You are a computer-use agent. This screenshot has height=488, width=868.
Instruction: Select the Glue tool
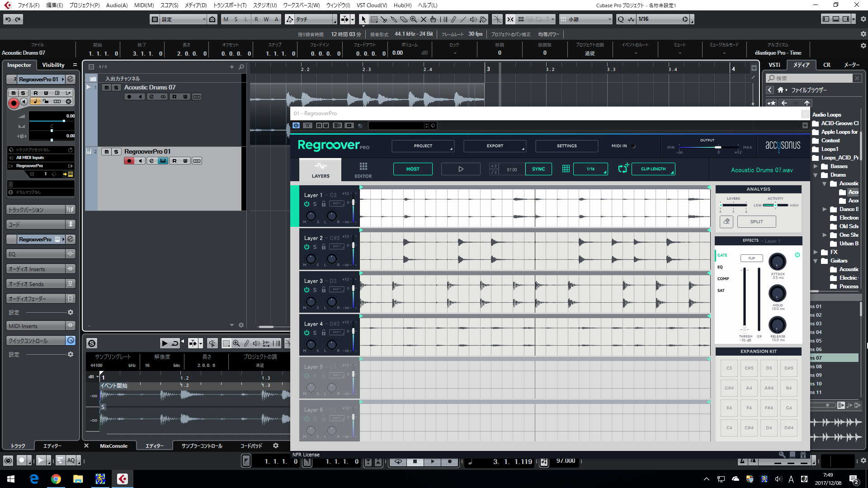(394, 19)
